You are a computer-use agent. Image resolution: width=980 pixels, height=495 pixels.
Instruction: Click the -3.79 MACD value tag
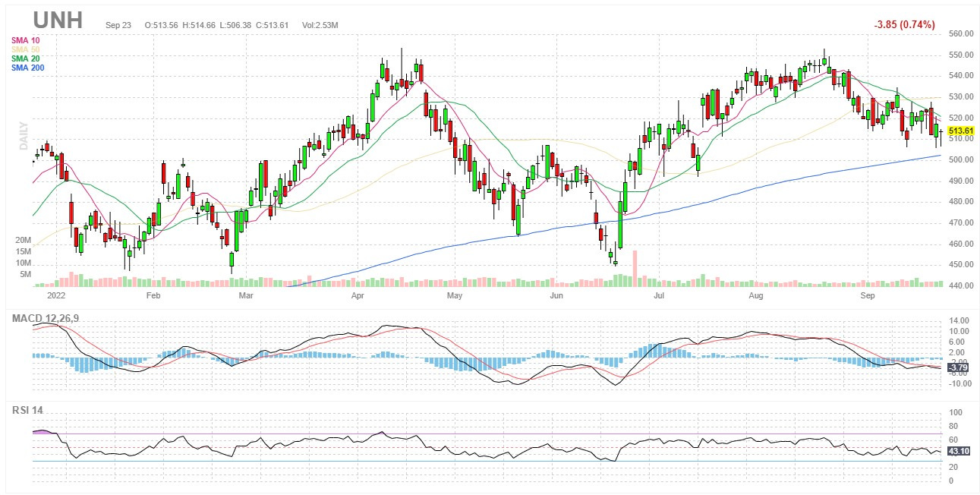coord(959,367)
